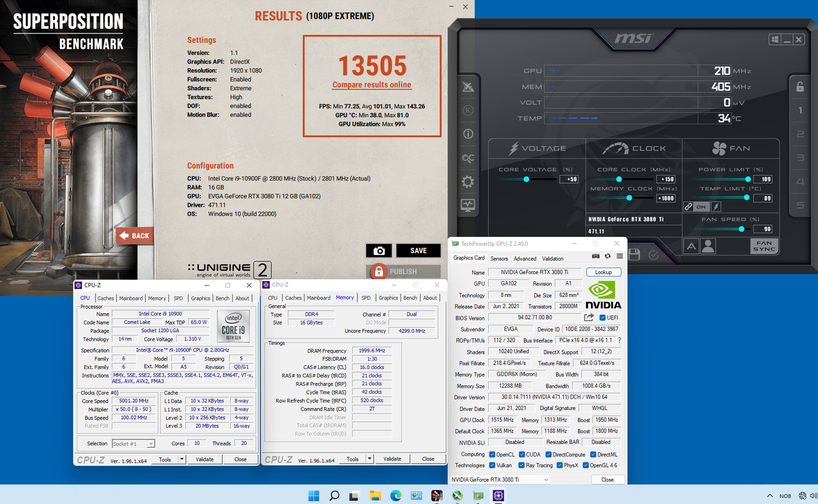Click Compare results online link

(x=372, y=84)
